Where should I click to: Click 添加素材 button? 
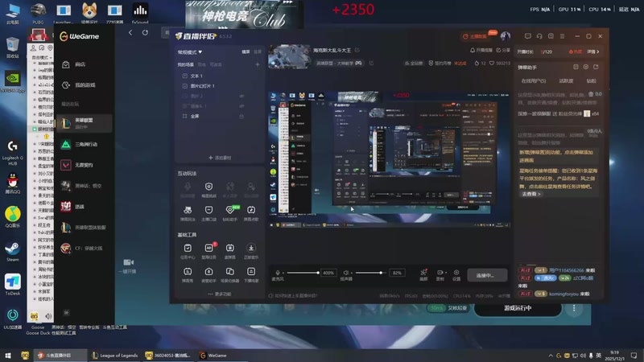pyautogui.click(x=220, y=158)
